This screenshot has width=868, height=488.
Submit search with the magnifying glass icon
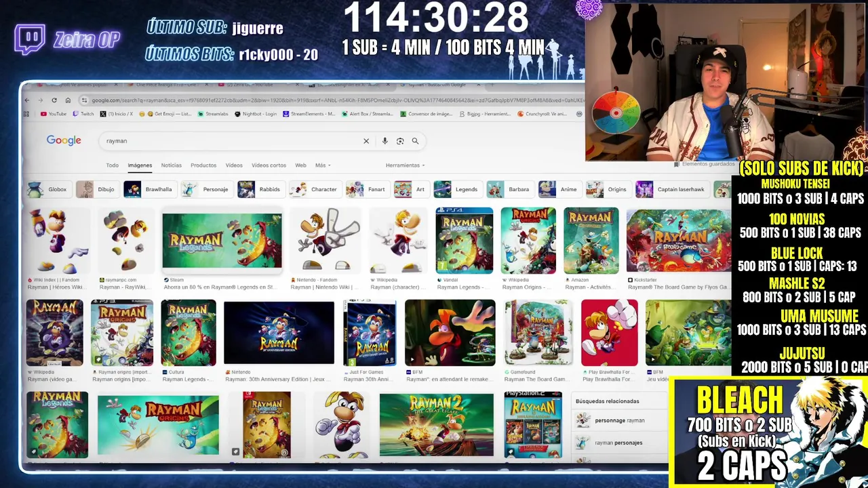[415, 141]
